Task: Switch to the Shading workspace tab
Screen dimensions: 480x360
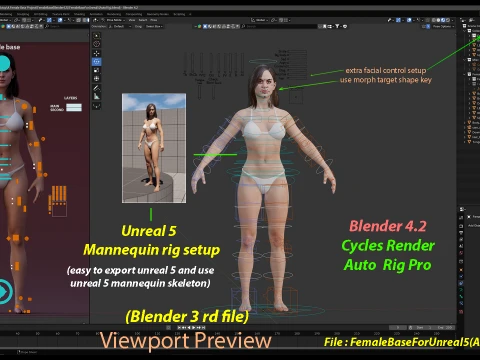Action: (79, 14)
